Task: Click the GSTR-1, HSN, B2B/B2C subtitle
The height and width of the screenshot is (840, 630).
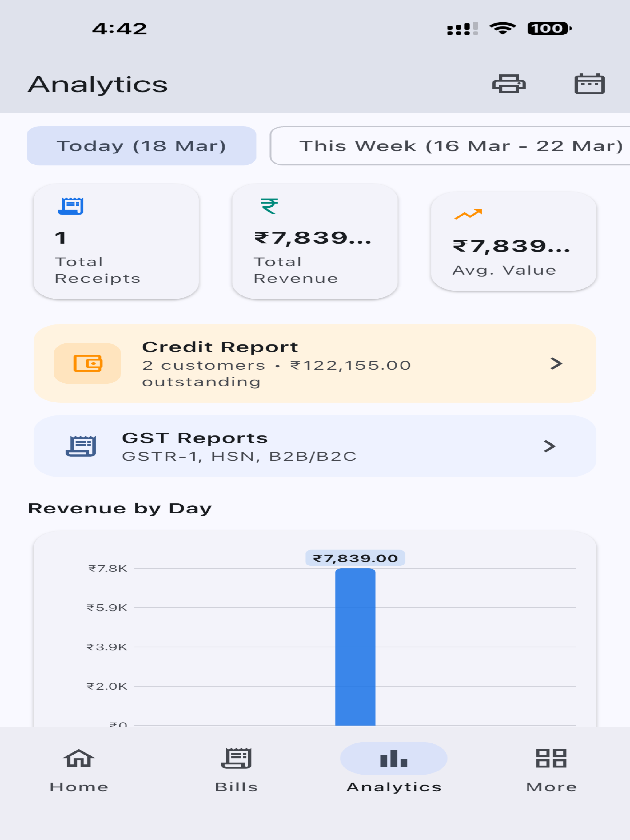Action: [x=239, y=456]
